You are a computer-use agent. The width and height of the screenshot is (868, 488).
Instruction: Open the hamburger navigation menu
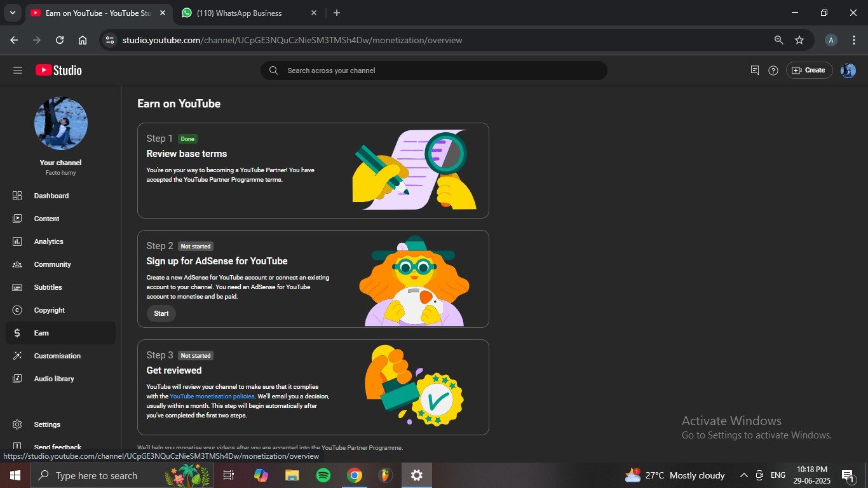pos(18,71)
